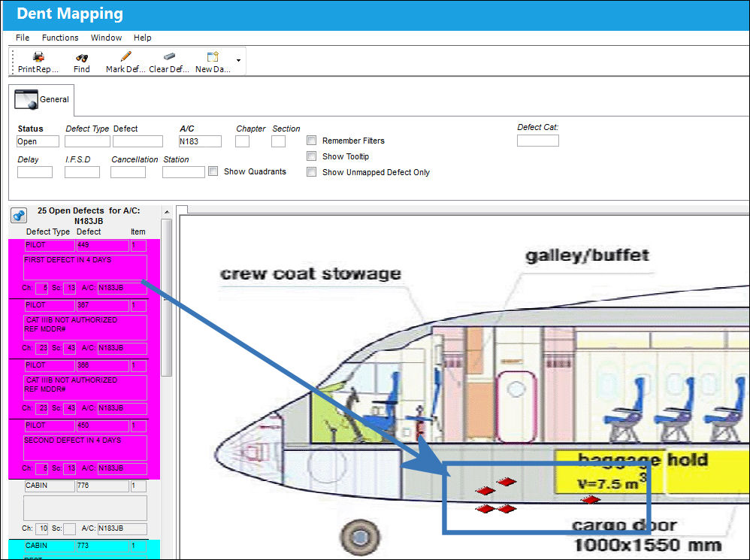Click the defect list scrollbar thumb
Image resolution: width=750 pixels, height=560 pixels.
166,298
